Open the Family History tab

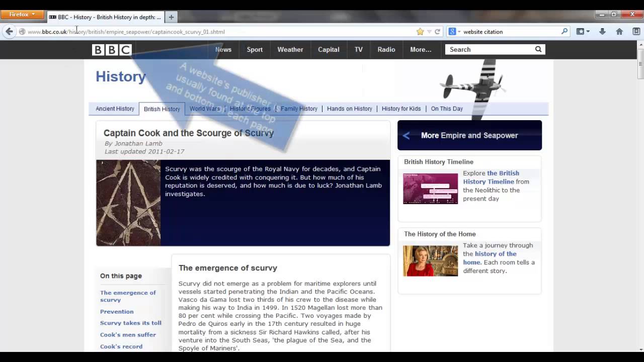point(299,109)
